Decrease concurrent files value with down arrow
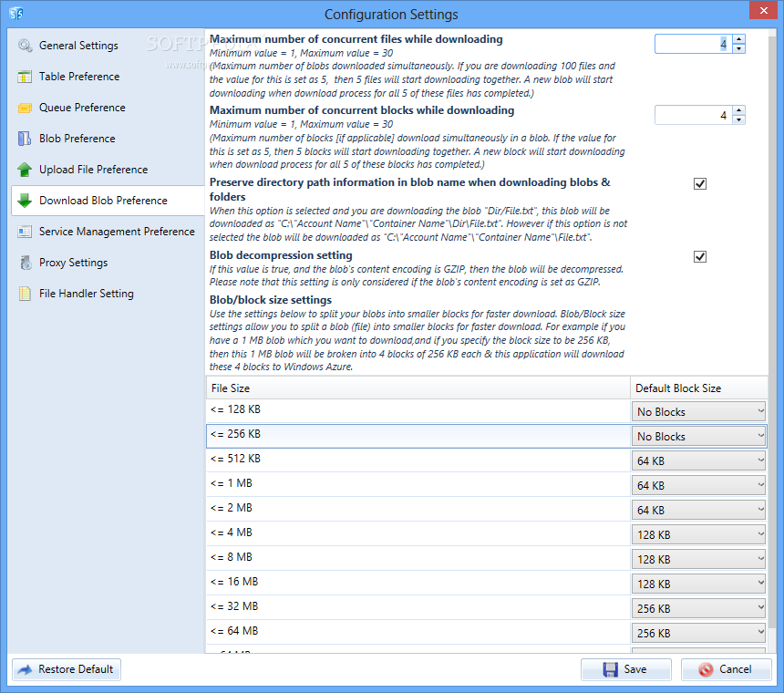Screen dimensions: 784x693 pyautogui.click(x=739, y=48)
